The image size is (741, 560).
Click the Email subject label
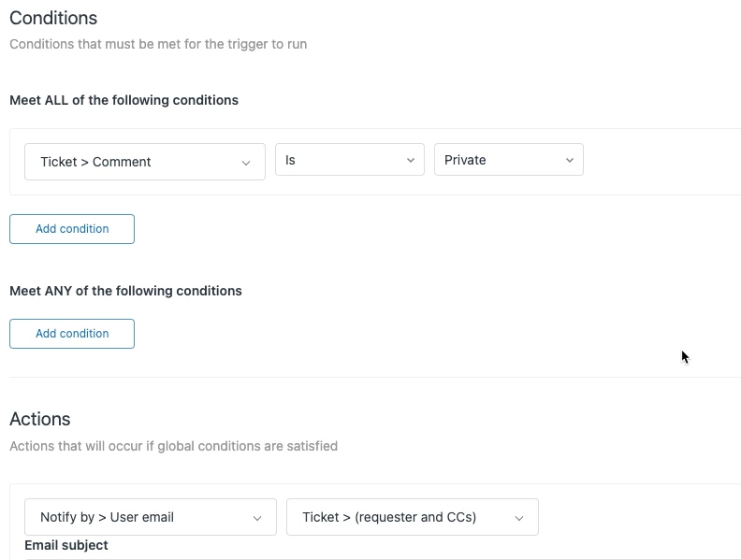click(x=66, y=545)
